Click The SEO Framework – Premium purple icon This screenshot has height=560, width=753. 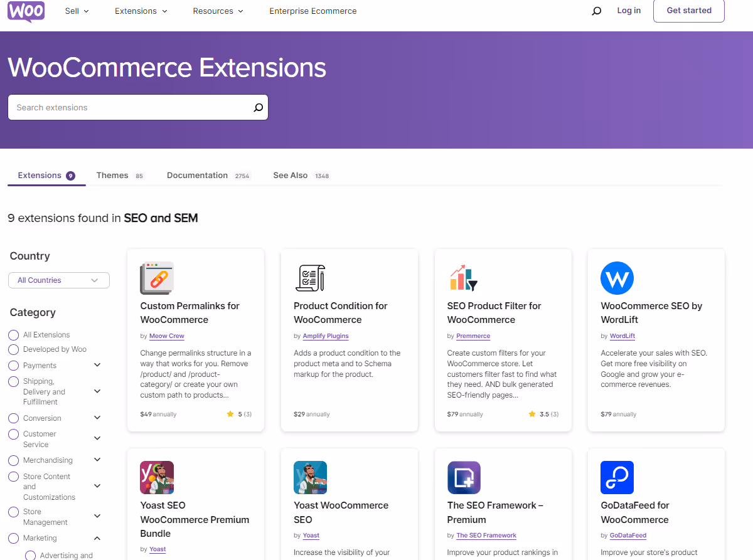[464, 477]
